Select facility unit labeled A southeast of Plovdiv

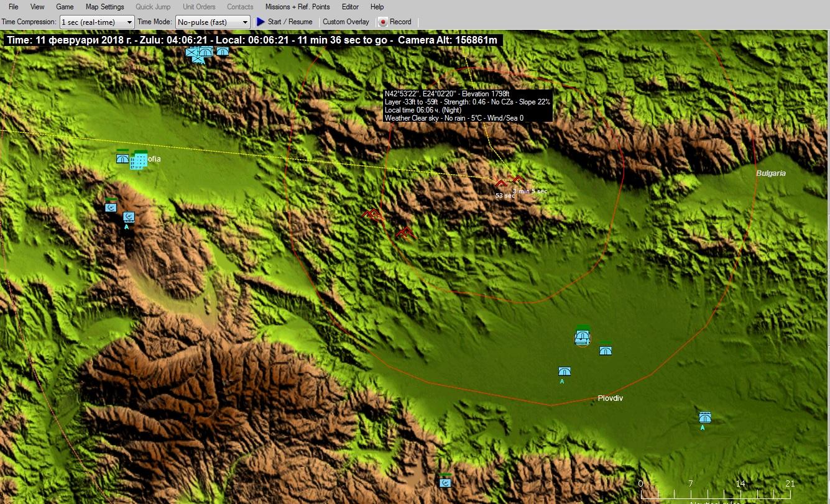pos(704,417)
